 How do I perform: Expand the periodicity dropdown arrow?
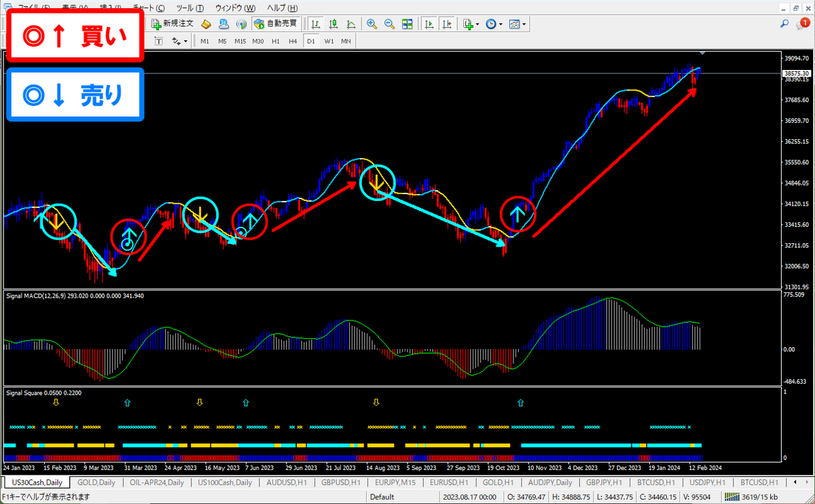[x=501, y=24]
